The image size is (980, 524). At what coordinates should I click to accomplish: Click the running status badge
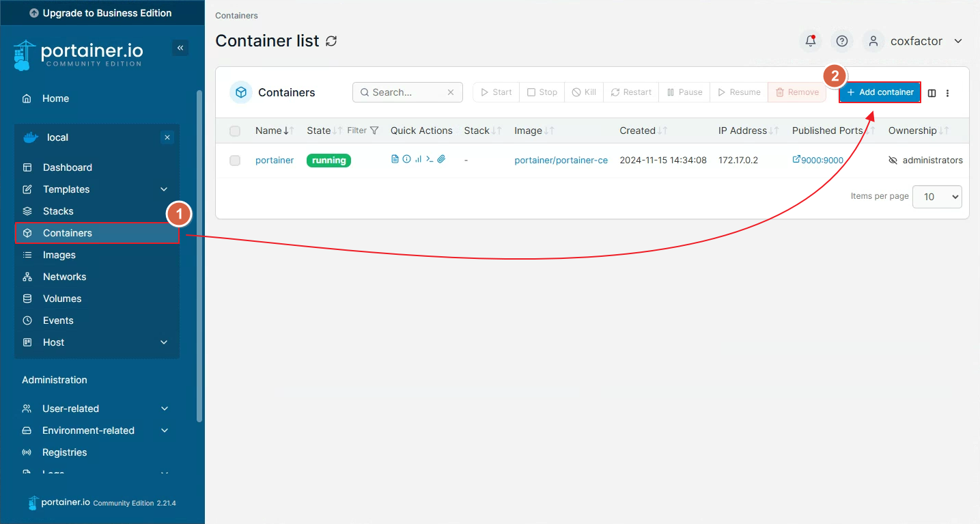click(328, 161)
